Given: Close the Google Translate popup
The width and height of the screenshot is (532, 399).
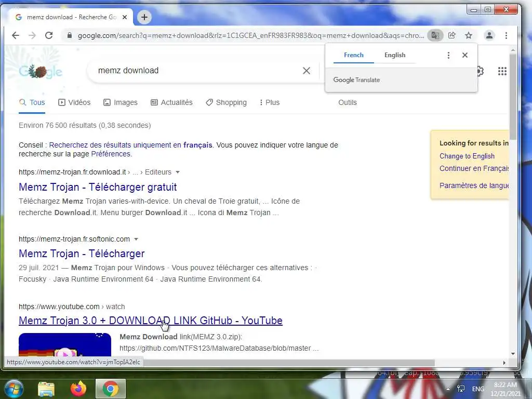Looking at the screenshot, I should pyautogui.click(x=465, y=55).
